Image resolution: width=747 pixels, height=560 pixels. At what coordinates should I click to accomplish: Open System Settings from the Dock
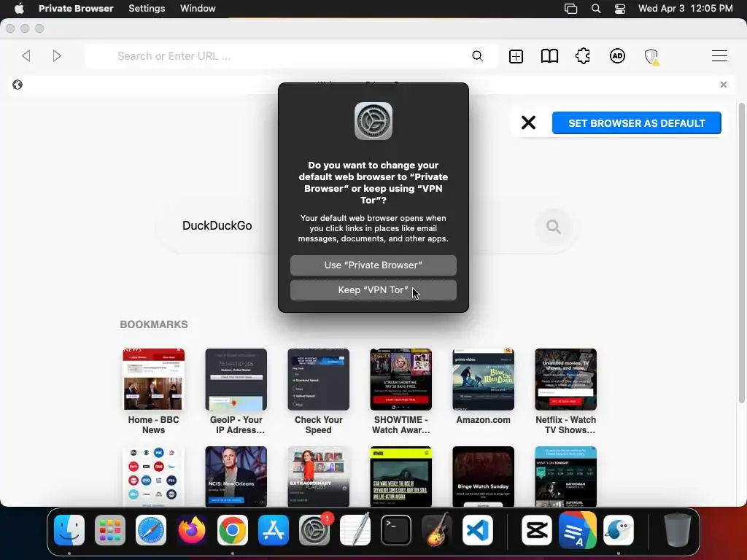tap(314, 530)
